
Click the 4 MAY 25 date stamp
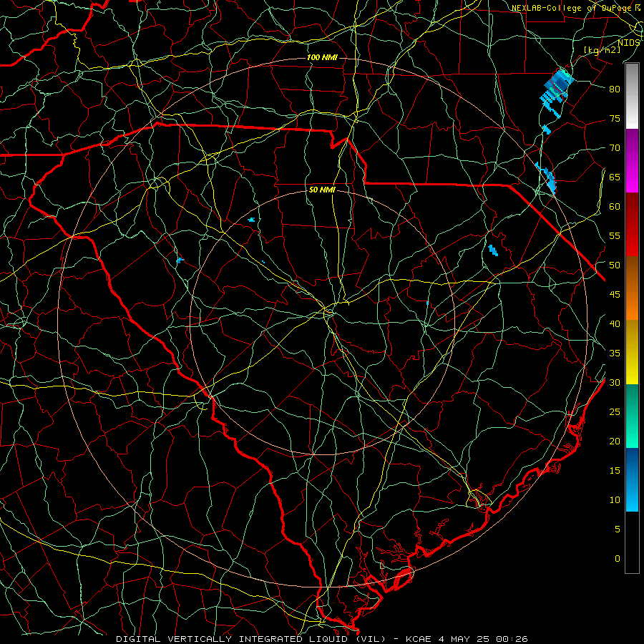[466, 639]
